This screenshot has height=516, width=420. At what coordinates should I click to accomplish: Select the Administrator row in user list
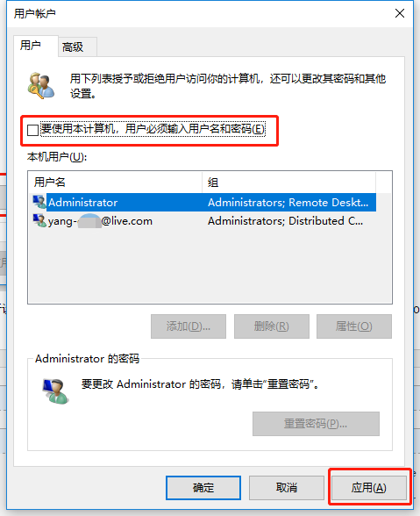[204, 202]
